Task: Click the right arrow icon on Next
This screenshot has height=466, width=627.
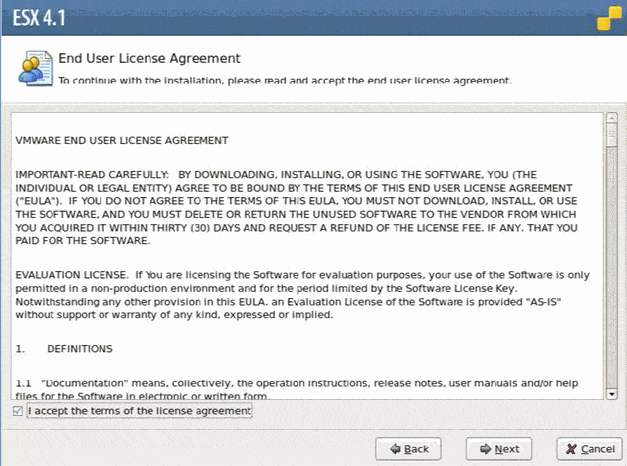Action: [484, 448]
